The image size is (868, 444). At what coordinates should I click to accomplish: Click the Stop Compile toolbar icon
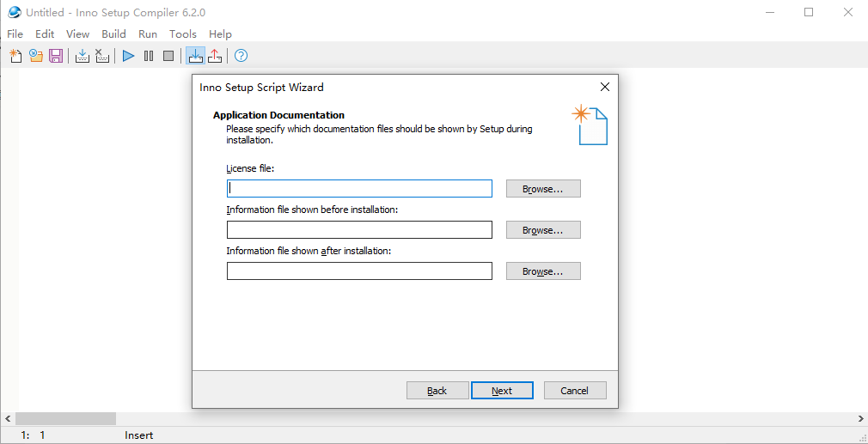[x=102, y=56]
